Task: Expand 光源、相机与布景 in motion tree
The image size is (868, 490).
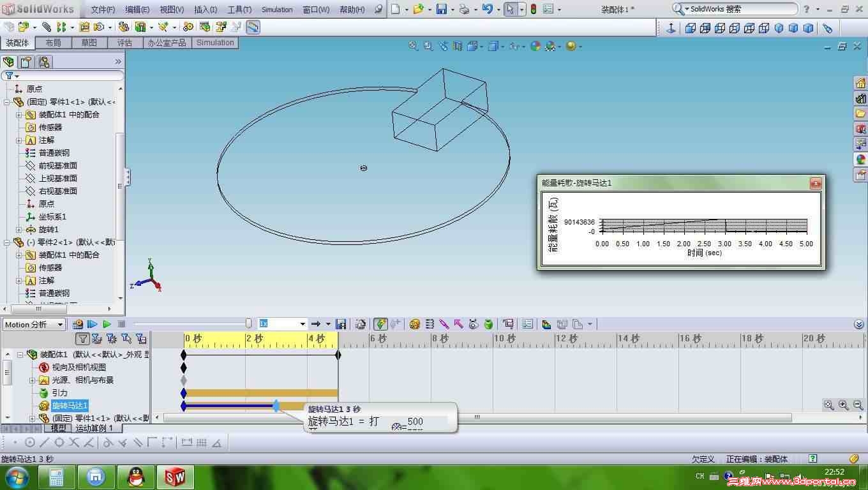Action: pos(32,380)
